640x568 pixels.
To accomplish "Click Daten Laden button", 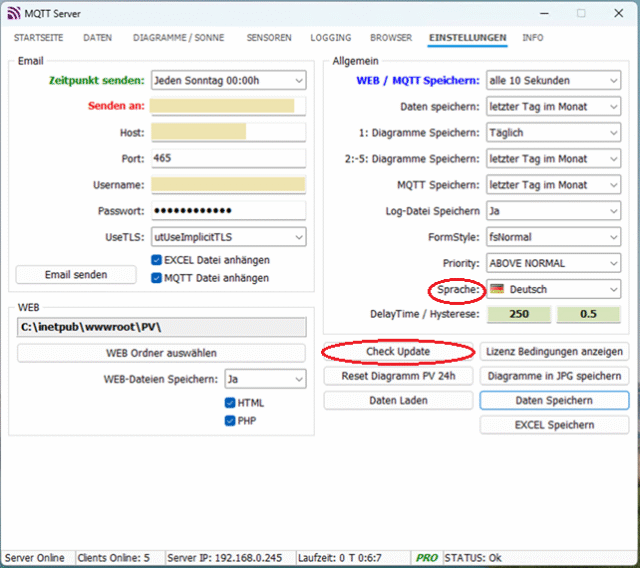I will click(398, 400).
